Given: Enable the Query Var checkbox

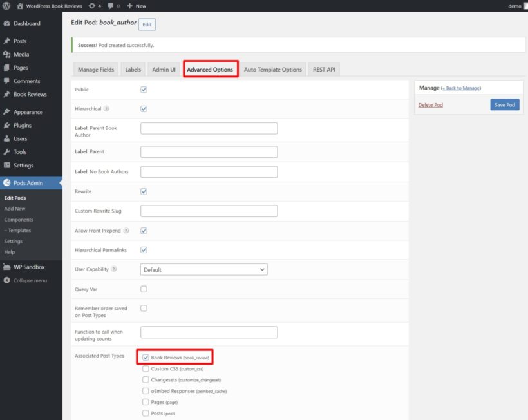Looking at the screenshot, I should 144,289.
